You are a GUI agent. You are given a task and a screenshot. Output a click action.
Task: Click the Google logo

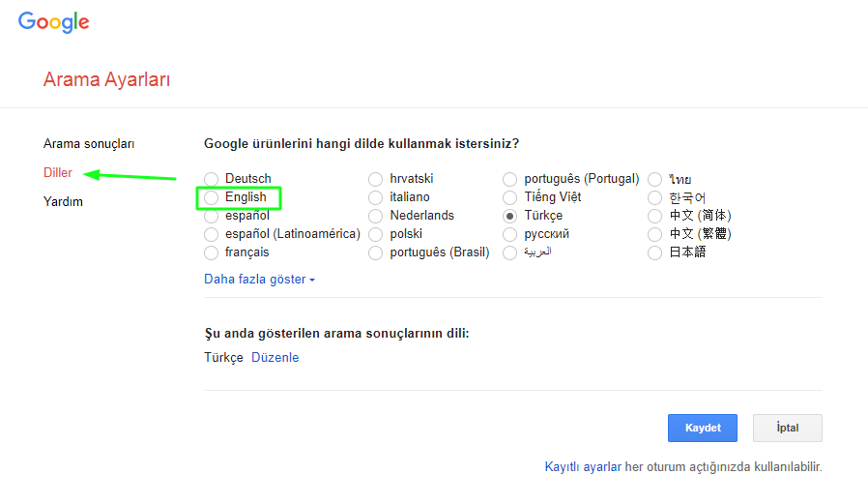pos(54,22)
